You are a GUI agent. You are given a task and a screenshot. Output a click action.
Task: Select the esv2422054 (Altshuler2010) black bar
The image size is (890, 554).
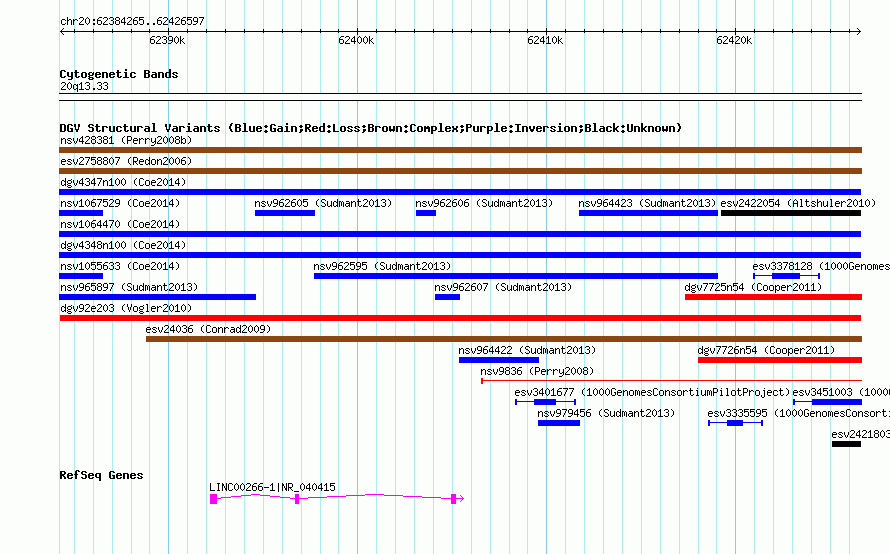pos(791,213)
